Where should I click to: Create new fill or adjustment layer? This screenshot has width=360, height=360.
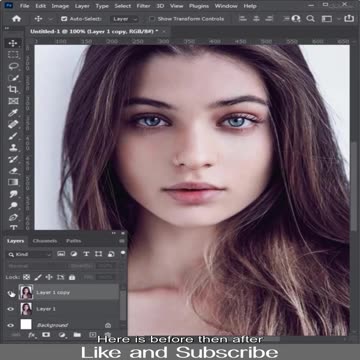click(62, 335)
